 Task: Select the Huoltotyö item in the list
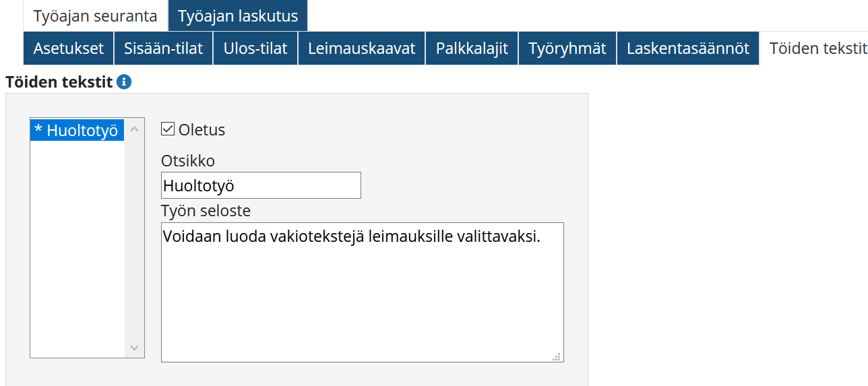(77, 131)
